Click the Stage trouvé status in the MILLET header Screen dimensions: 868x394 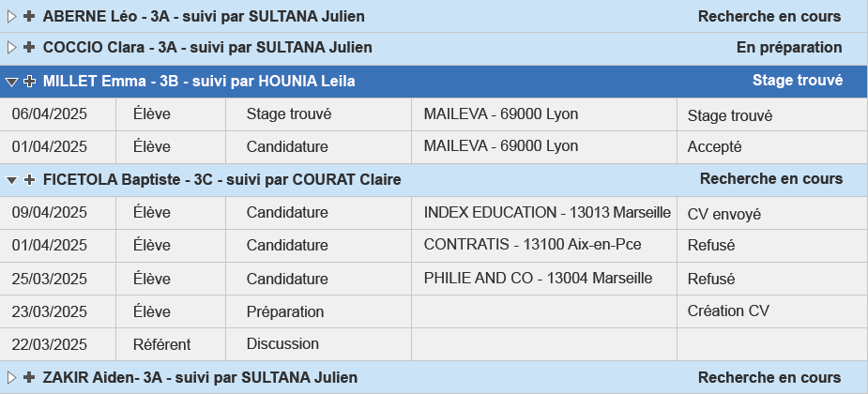(797, 81)
